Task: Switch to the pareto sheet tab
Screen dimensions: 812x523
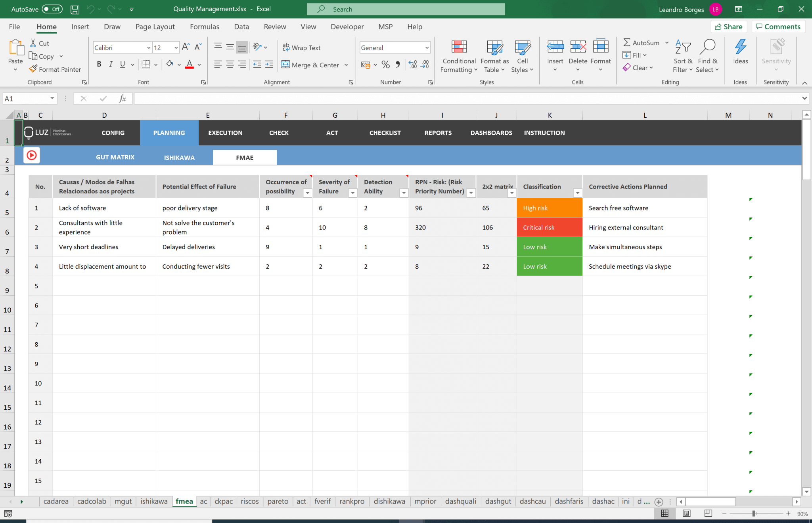Action: pyautogui.click(x=278, y=501)
